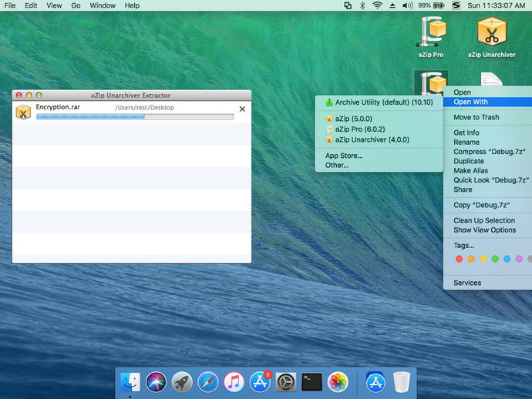Click the clock in menu bar
532x399 pixels.
pos(496,5)
